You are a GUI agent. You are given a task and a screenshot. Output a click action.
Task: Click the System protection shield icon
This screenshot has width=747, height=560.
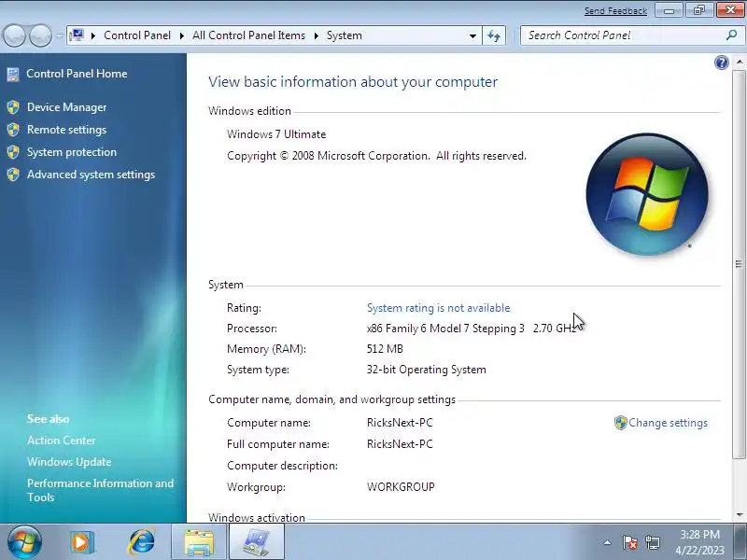(x=13, y=152)
